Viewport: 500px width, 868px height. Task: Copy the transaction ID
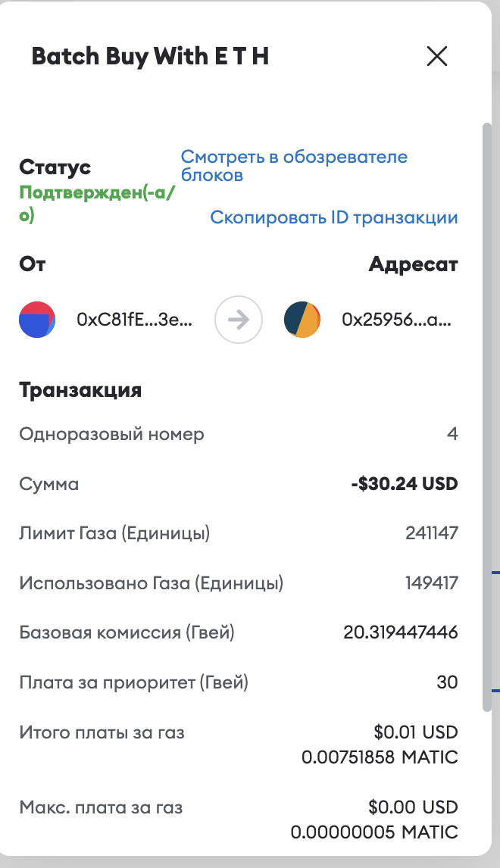tap(334, 217)
